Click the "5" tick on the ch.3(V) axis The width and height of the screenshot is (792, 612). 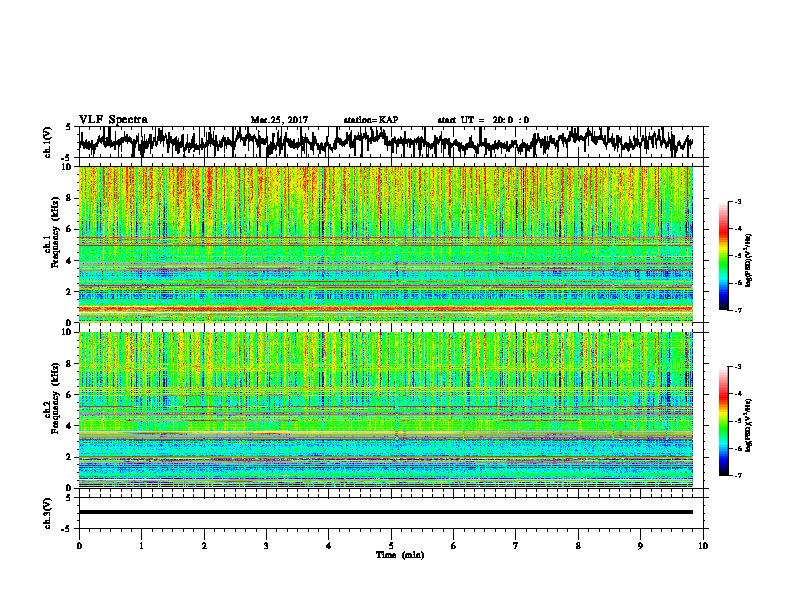point(68,498)
